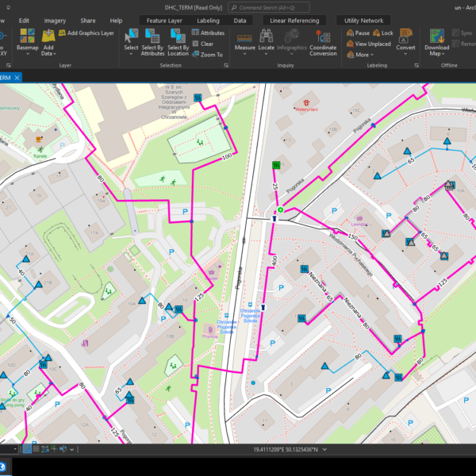Click the Add Data icon
This screenshot has width=476, height=476.
[48, 40]
